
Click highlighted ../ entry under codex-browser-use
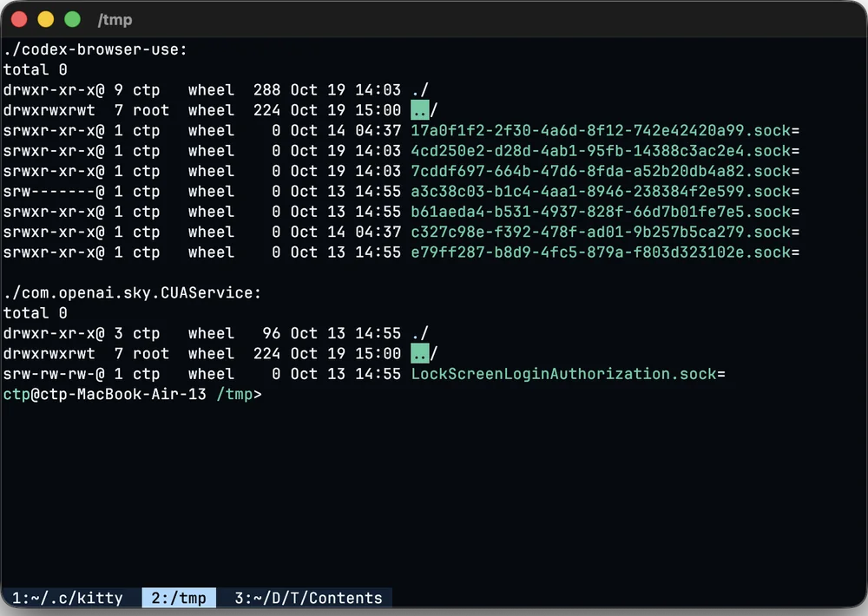424,110
